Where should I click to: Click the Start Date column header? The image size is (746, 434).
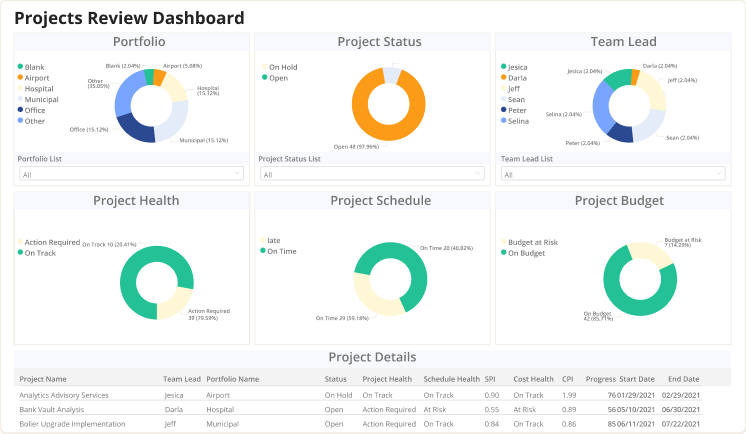[639, 379]
